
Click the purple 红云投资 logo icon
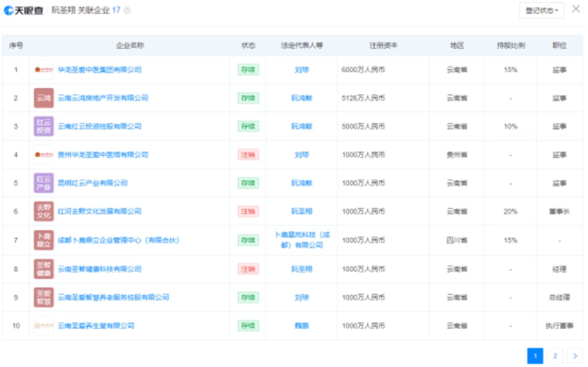(x=44, y=126)
